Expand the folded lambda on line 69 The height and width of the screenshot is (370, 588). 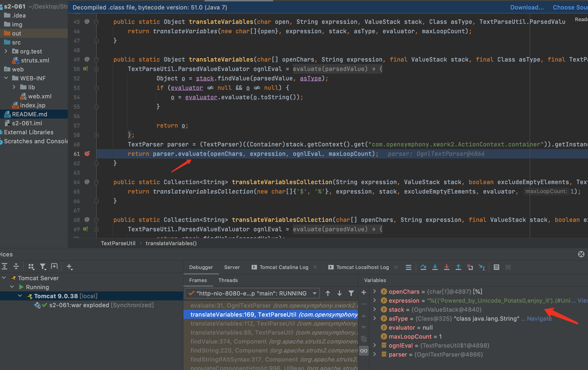click(x=96, y=229)
